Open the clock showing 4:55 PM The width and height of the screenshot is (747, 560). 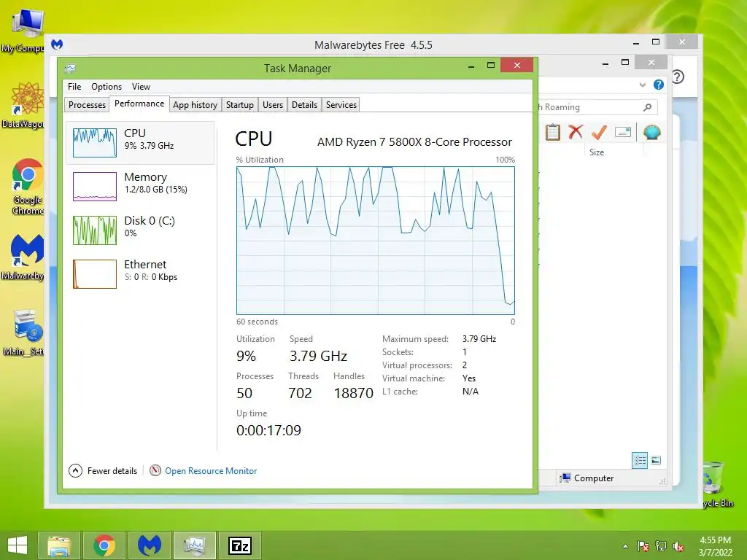coord(715,546)
